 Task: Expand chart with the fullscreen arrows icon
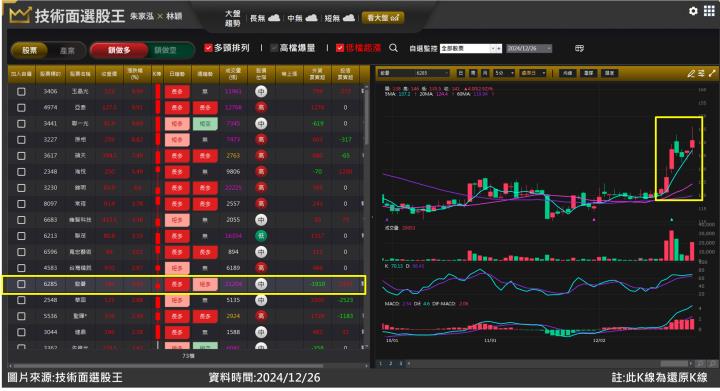[712, 73]
